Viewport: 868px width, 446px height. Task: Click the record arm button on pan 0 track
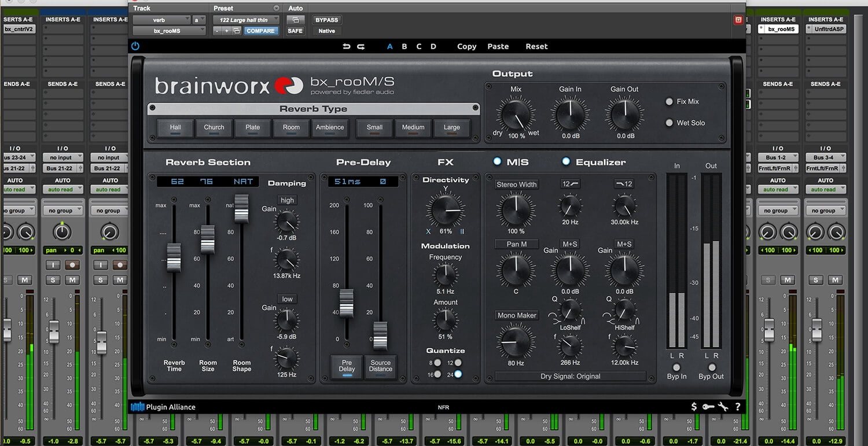tap(72, 265)
